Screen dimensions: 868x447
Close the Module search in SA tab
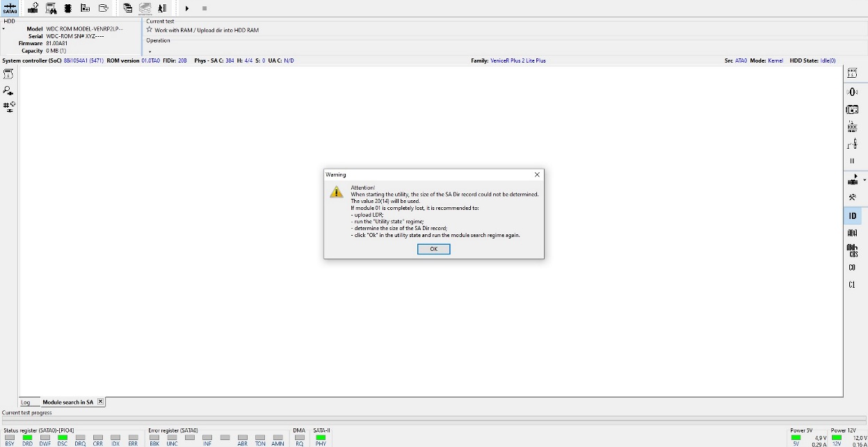click(100, 402)
